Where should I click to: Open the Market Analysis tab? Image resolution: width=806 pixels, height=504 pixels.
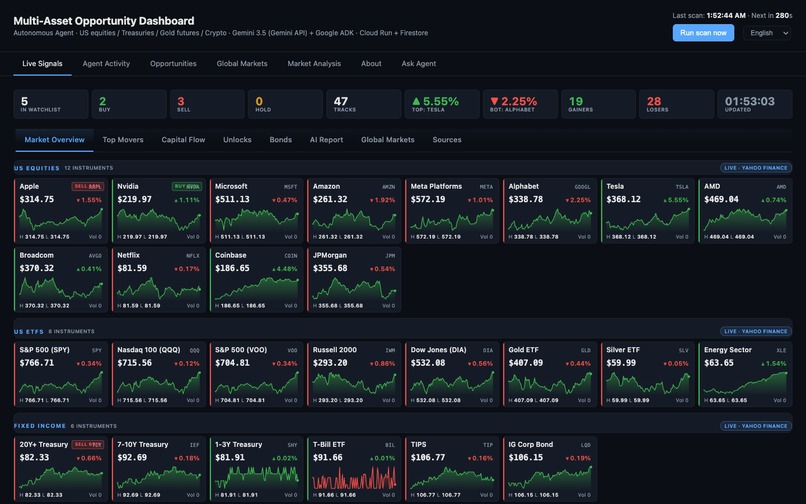click(314, 64)
